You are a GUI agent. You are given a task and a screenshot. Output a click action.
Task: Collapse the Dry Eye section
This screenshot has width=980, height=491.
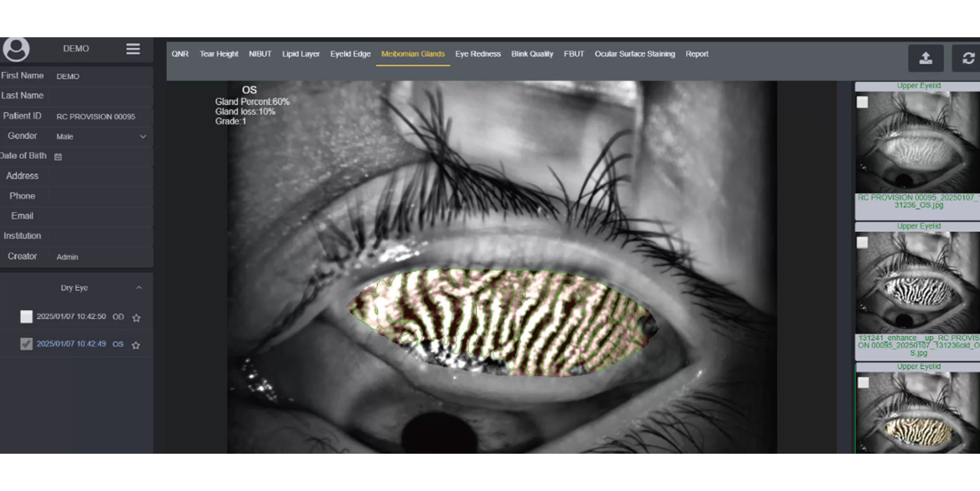pos(139,288)
